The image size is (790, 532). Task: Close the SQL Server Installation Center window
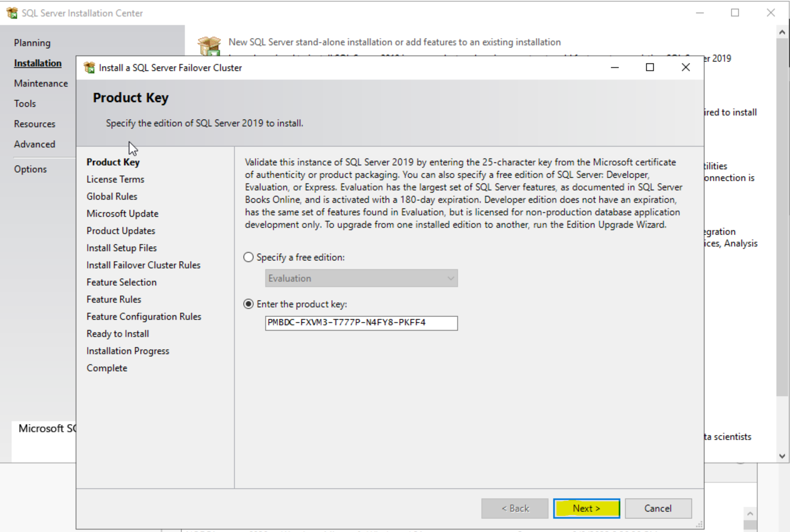771,13
